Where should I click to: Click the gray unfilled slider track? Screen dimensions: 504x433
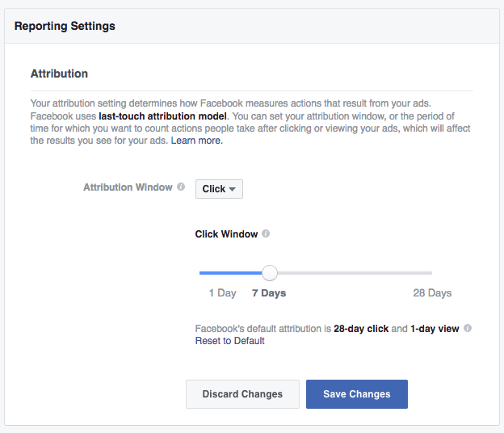[x=355, y=273]
